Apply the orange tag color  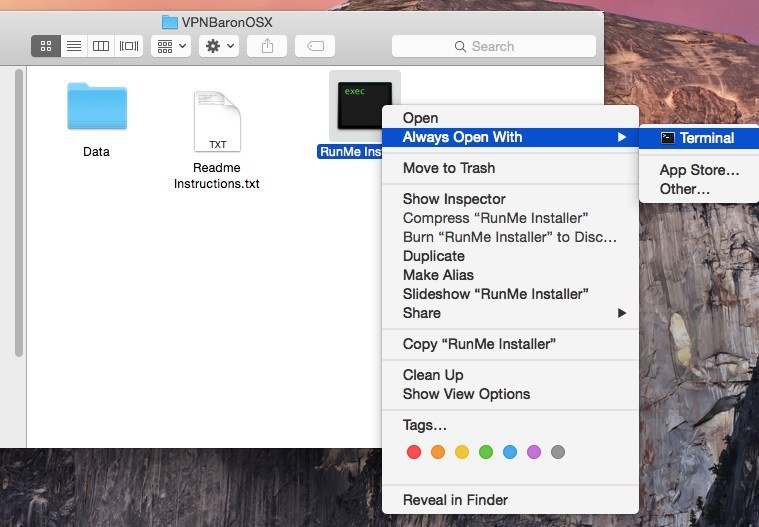tap(438, 452)
